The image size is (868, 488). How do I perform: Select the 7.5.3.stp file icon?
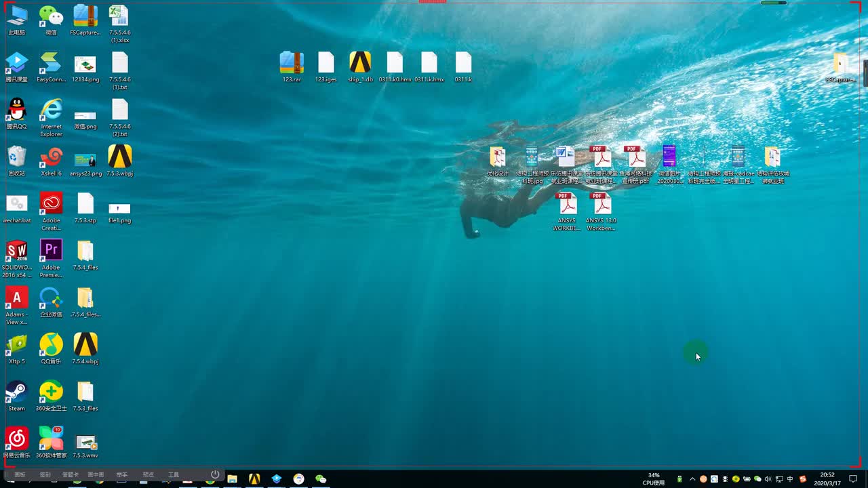point(85,207)
